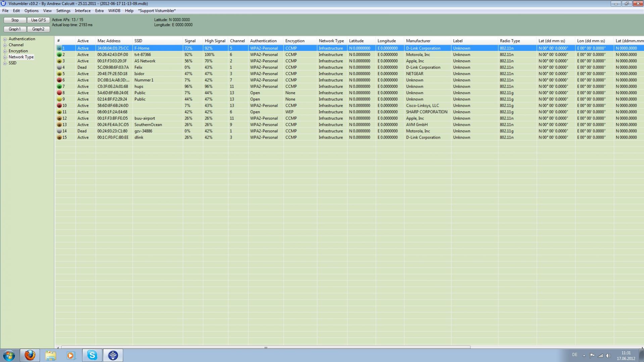Image resolution: width=644 pixels, height=362 pixels.
Task: Expand the SSID tree node
Action: [5, 63]
